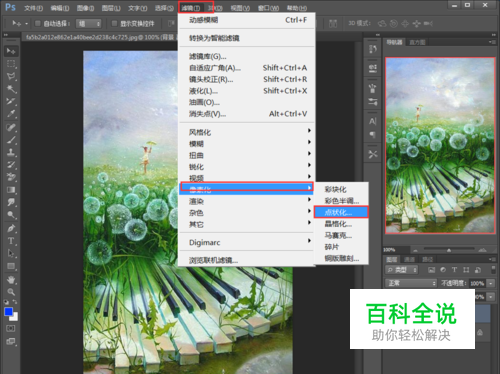500x374 pixels.
Task: Open the History panel icon in dock
Action: pos(373,49)
